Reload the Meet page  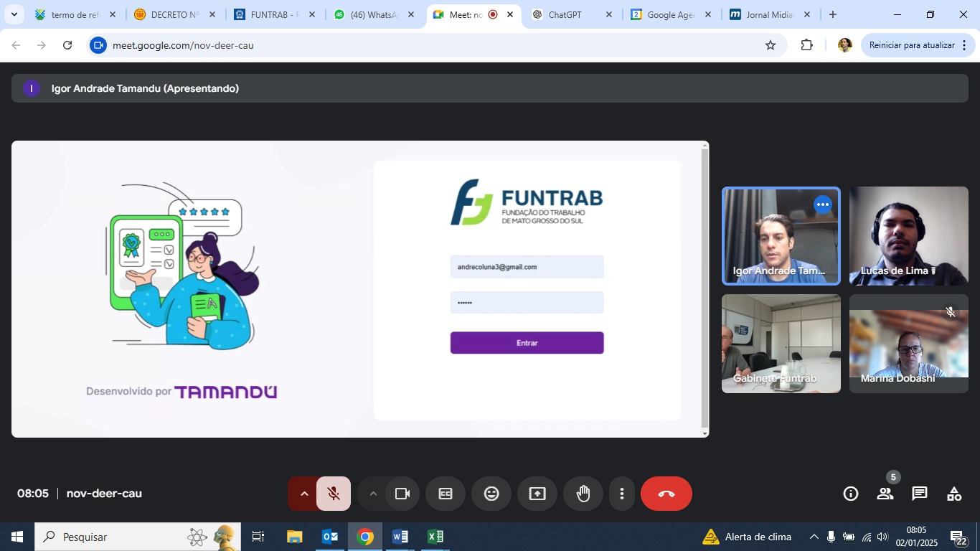67,45
